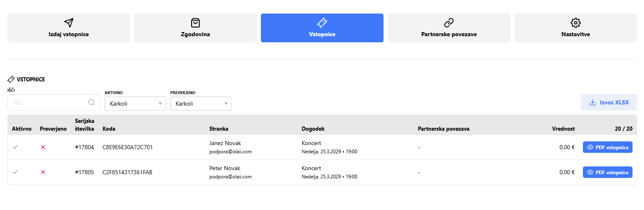The image size is (644, 210).
Task: Click the Koncert event in row #17805
Action: point(311,168)
